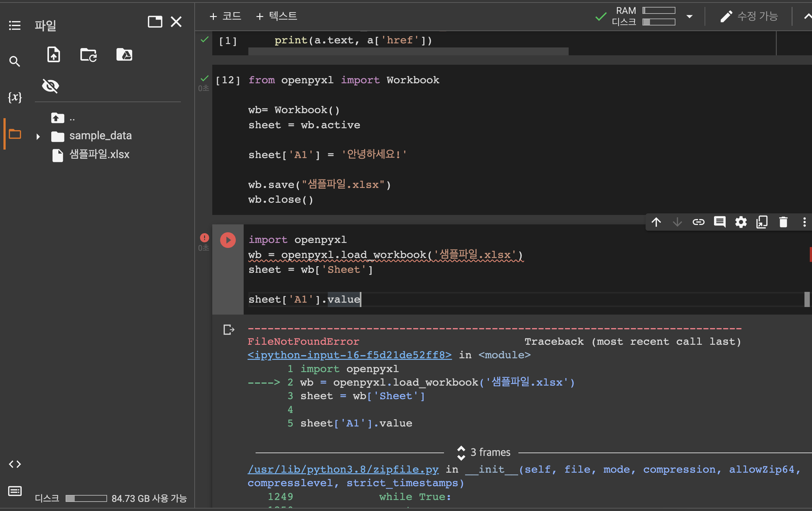
Task: Select the sample_data folder
Action: pyautogui.click(x=100, y=136)
